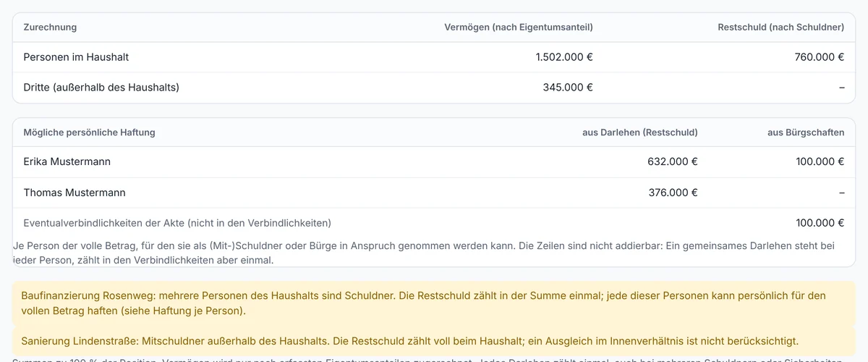Click the 'Baufinanzierung Rosenweg' warning notice
Image resolution: width=868 pixels, height=362 pixels.
(x=434, y=303)
